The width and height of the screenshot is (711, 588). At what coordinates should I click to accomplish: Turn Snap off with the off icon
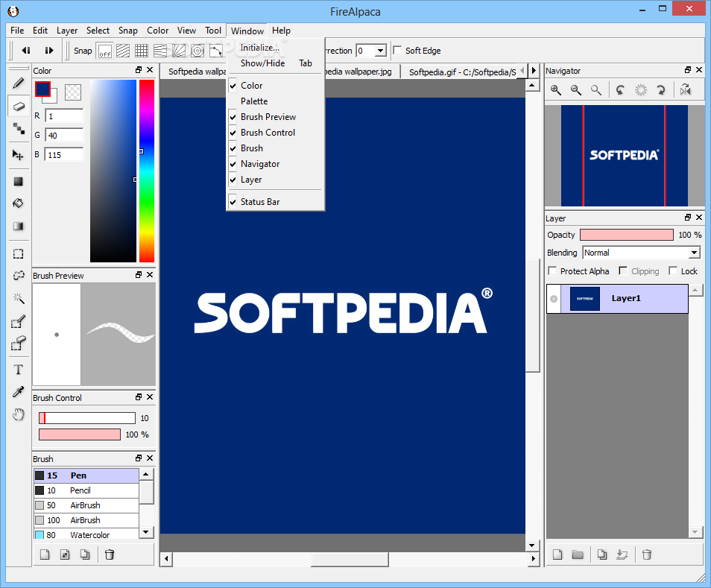[105, 51]
